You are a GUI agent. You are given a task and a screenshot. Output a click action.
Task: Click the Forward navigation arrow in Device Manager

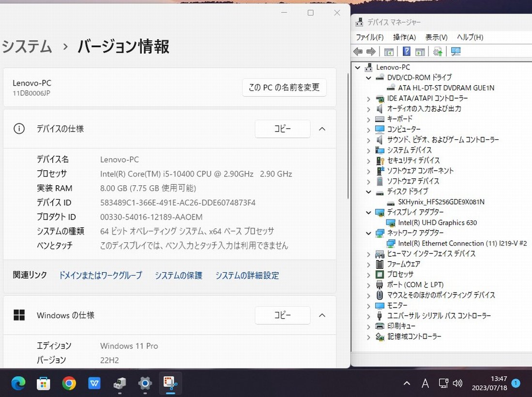pyautogui.click(x=370, y=51)
